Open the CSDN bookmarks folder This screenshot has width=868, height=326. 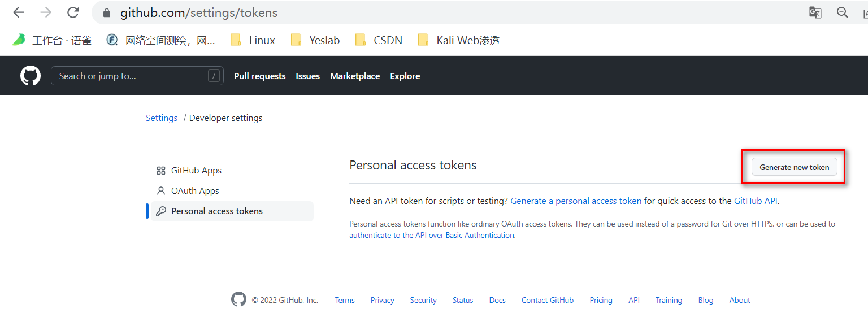point(379,40)
